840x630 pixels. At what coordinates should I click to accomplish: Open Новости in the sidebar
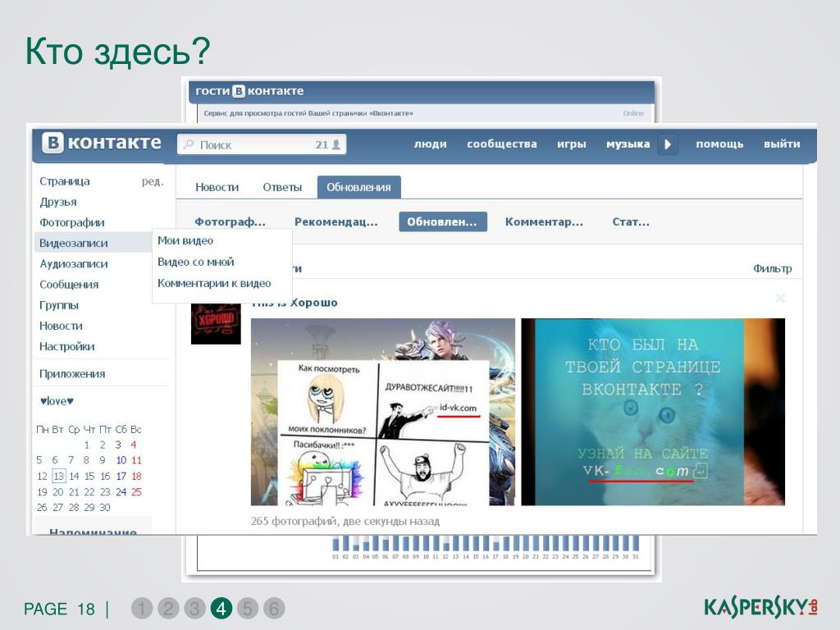pyautogui.click(x=61, y=326)
